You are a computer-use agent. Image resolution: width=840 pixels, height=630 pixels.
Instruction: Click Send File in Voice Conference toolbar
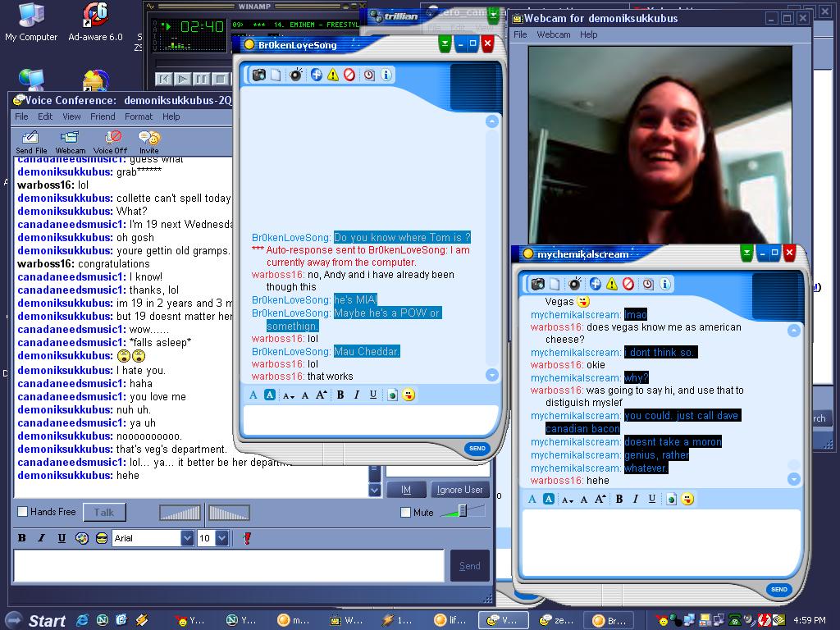[31, 143]
